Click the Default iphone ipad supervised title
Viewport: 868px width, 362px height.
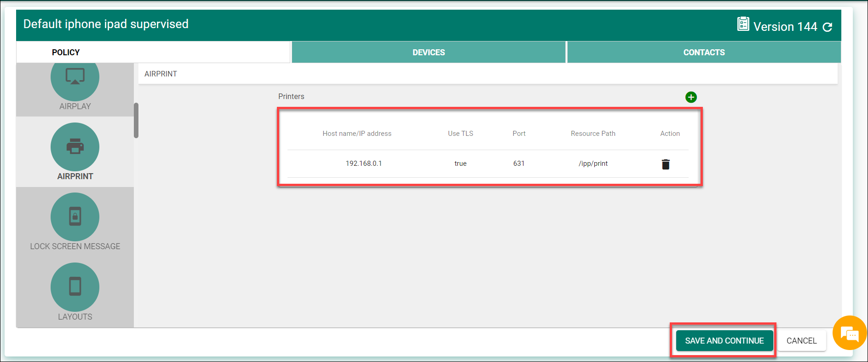106,24
